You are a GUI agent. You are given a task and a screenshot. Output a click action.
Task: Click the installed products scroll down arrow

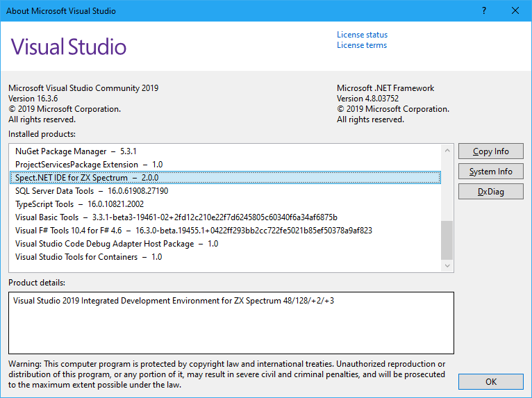point(447,265)
